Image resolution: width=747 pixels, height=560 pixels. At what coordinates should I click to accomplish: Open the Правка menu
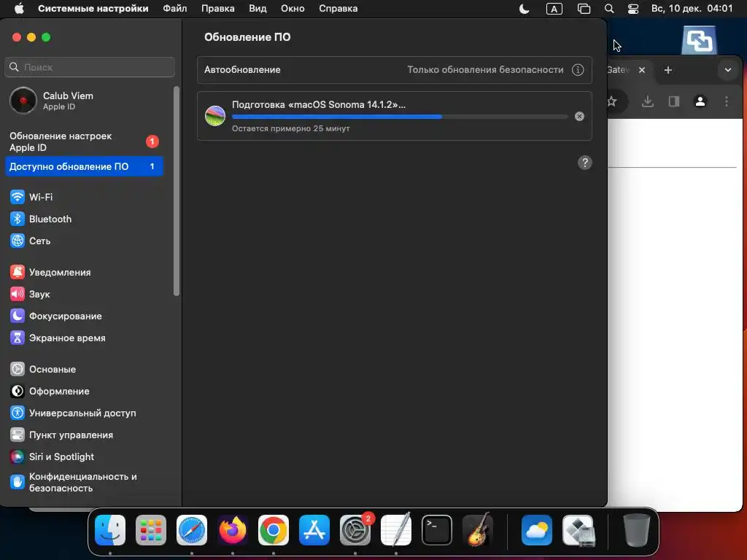(217, 9)
